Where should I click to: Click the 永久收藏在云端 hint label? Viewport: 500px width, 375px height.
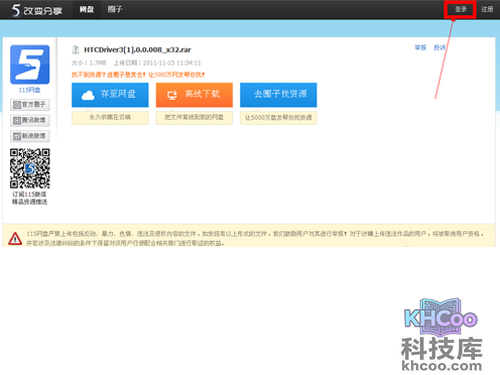pyautogui.click(x=110, y=117)
